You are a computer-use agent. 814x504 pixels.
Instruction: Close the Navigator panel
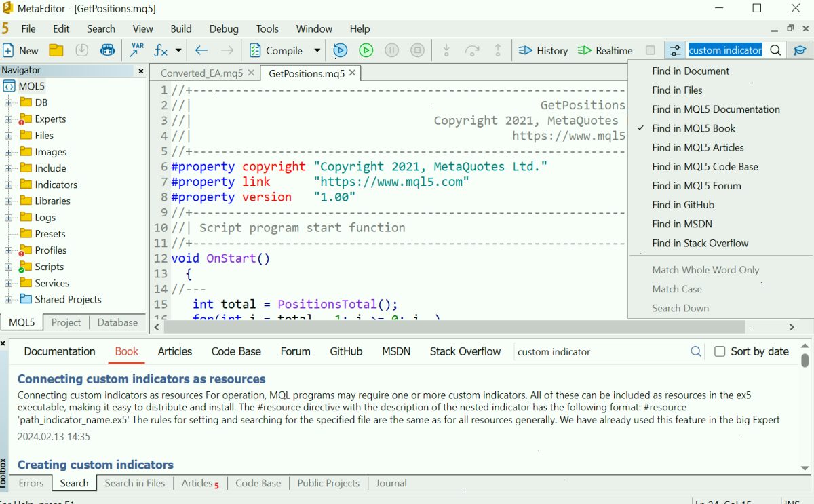tap(141, 71)
